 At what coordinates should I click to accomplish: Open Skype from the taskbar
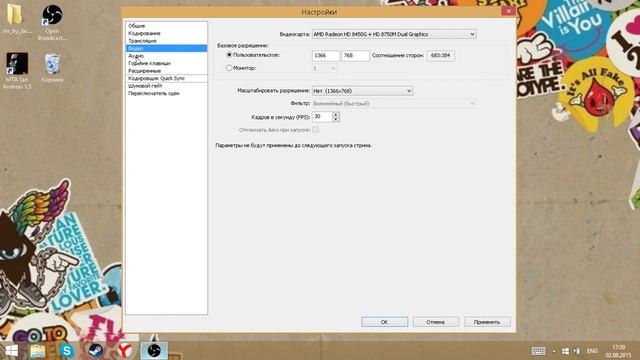67,351
